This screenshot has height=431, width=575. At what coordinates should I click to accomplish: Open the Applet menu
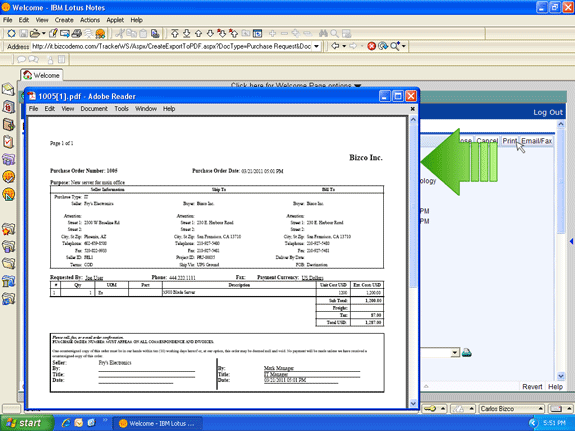coord(115,20)
